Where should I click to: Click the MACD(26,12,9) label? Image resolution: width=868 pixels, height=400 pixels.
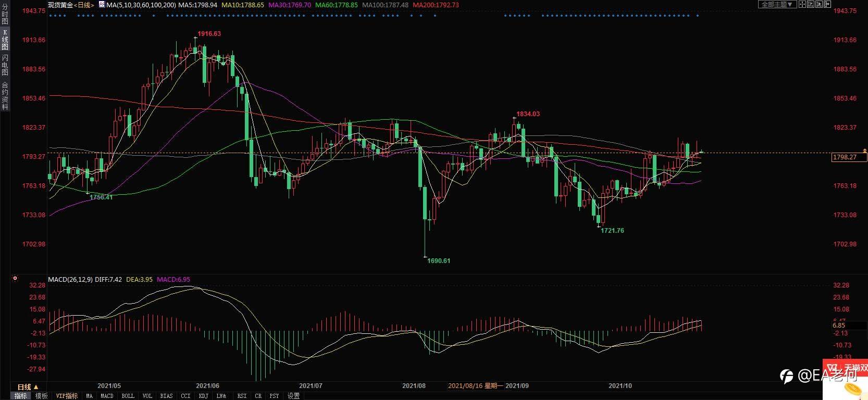tap(70, 280)
